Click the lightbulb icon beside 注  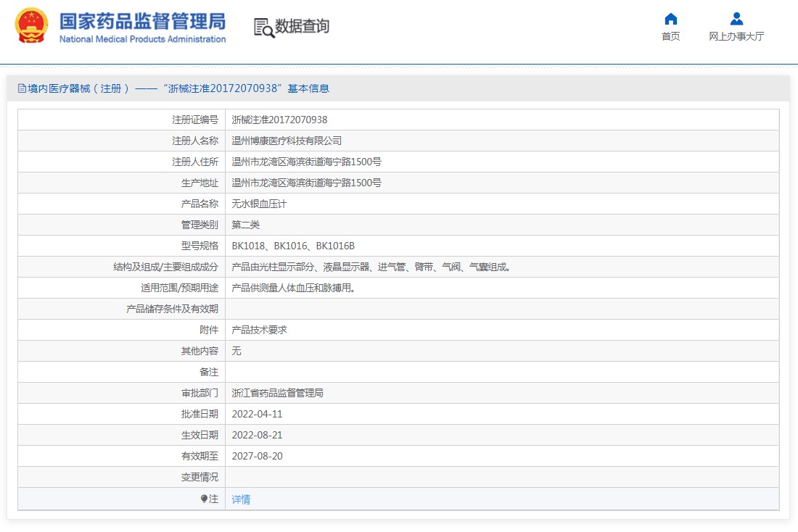click(204, 499)
